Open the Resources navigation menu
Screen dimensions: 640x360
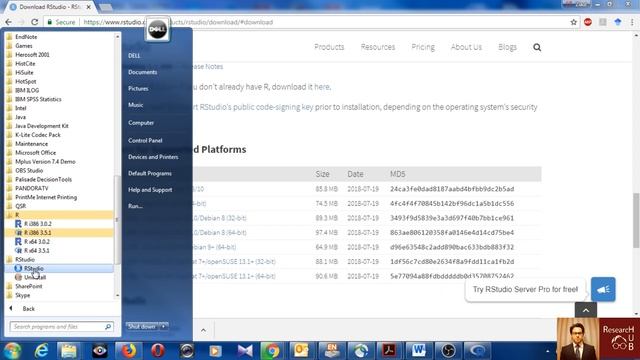pyautogui.click(x=378, y=47)
